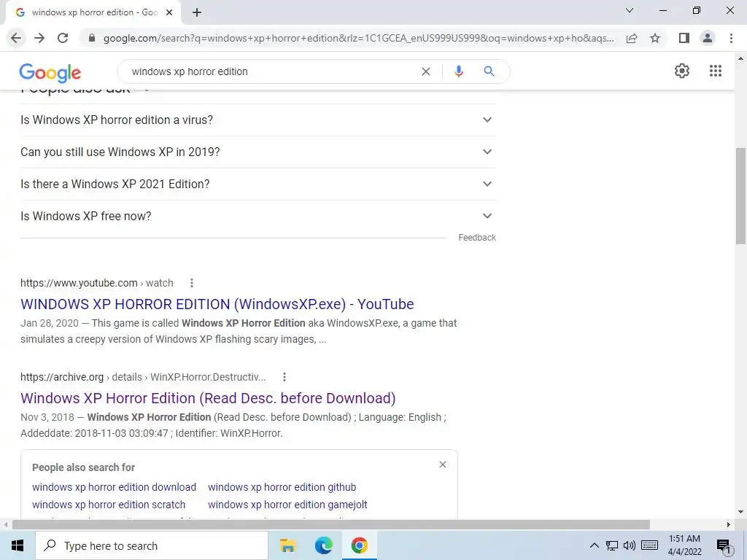This screenshot has width=747, height=560.
Task: Click the scroll down arrow
Action: tap(741, 513)
